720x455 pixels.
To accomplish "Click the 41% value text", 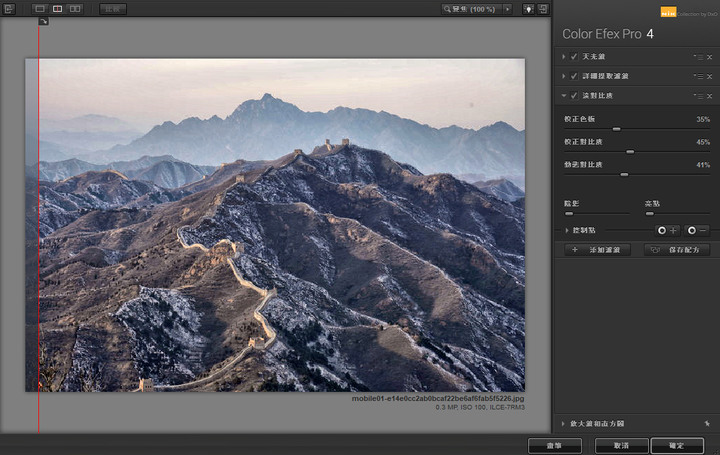I will [703, 165].
